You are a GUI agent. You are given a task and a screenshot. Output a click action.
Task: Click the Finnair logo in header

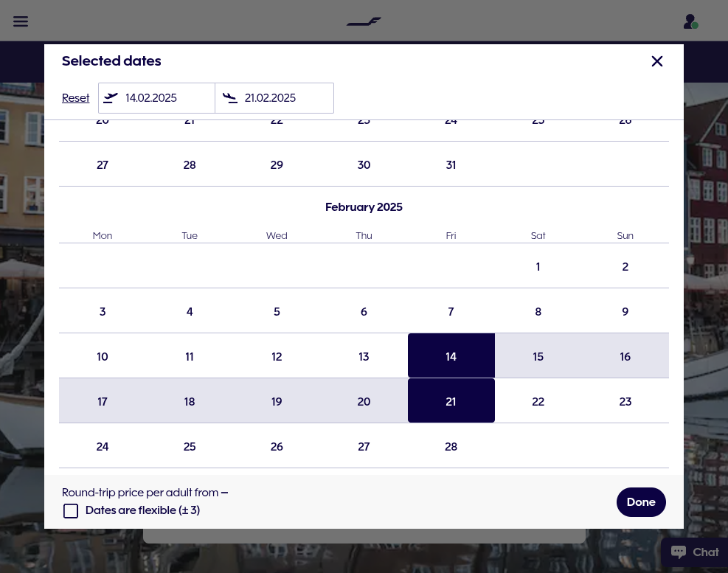[364, 21]
